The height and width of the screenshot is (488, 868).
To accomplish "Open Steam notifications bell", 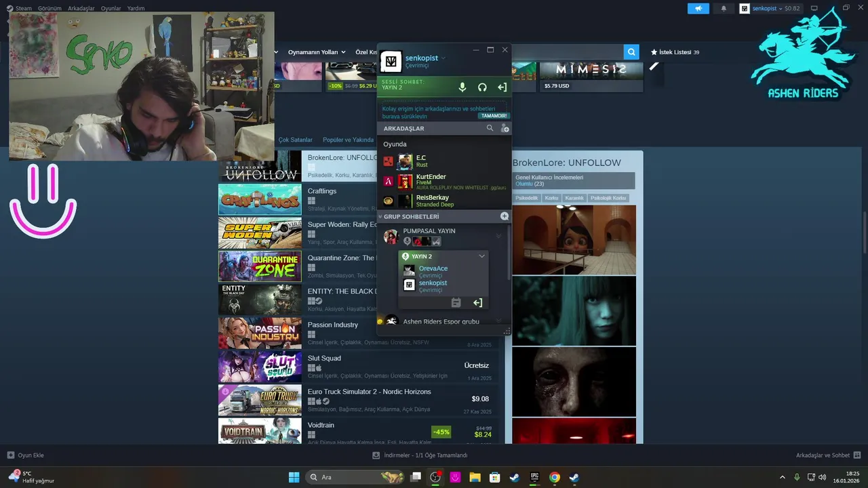I will click(x=724, y=8).
